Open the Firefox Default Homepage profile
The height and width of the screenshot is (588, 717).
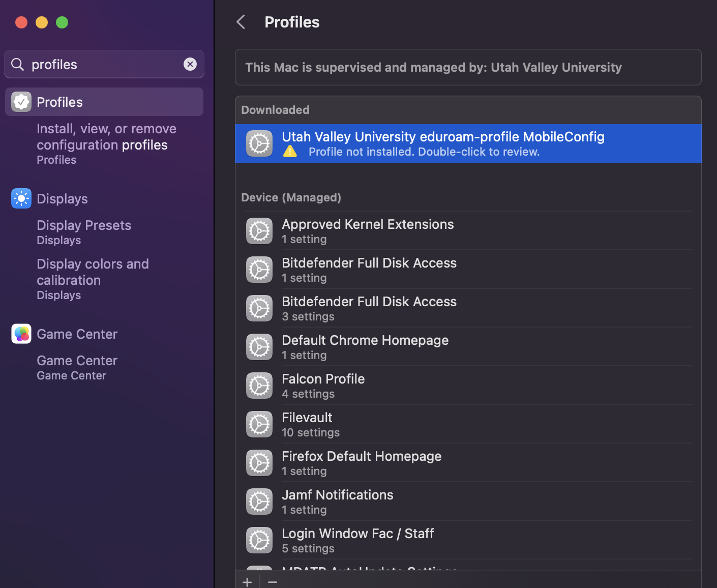pyautogui.click(x=362, y=456)
